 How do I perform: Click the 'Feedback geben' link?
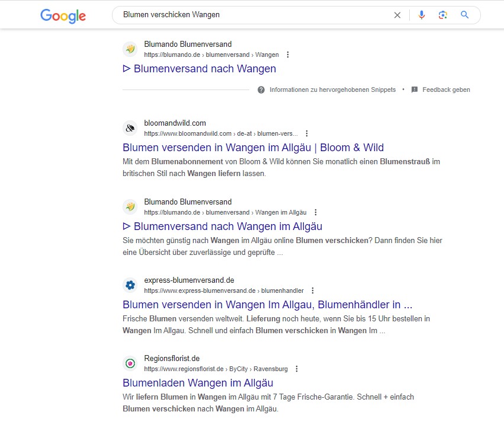click(x=446, y=90)
